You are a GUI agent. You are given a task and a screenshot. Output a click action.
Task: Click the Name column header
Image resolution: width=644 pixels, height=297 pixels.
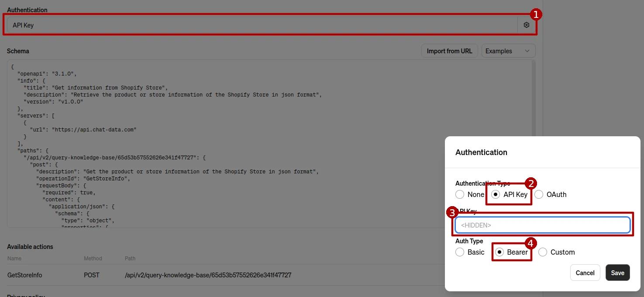tap(14, 258)
